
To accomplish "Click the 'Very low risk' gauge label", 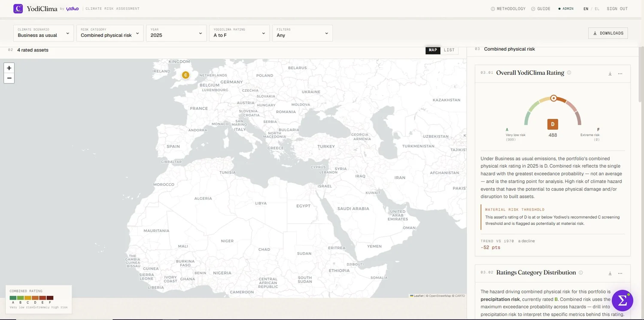I will click(516, 135).
